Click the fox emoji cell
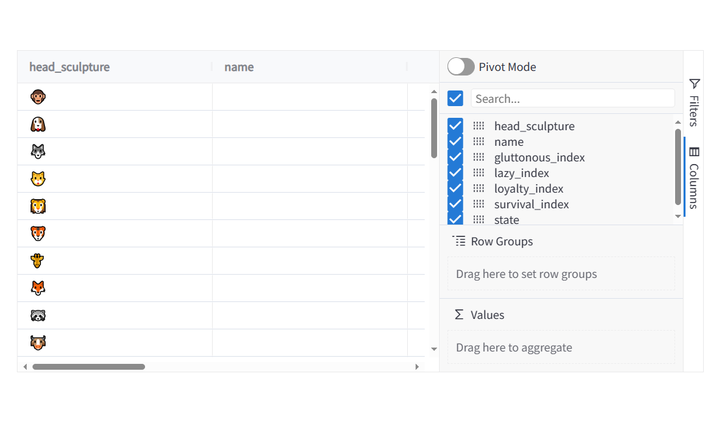 pos(38,288)
